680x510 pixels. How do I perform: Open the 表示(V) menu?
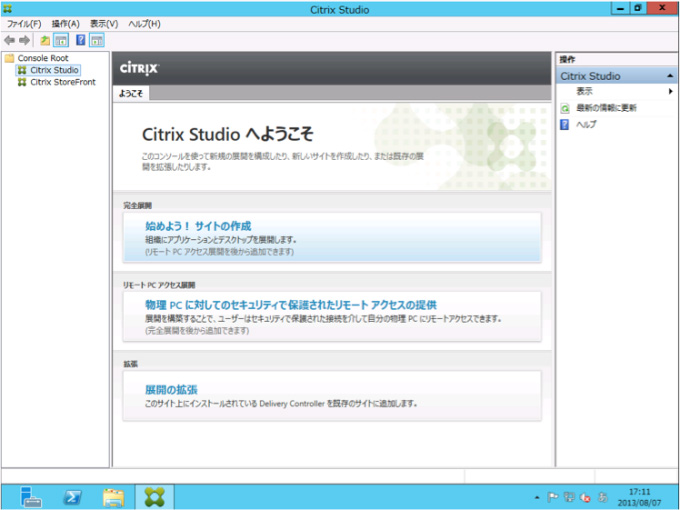click(x=104, y=24)
